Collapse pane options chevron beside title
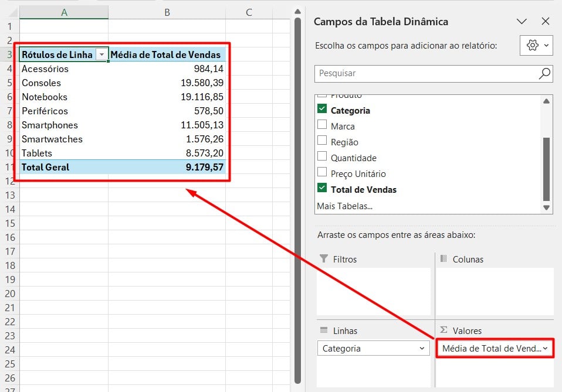 coord(522,22)
